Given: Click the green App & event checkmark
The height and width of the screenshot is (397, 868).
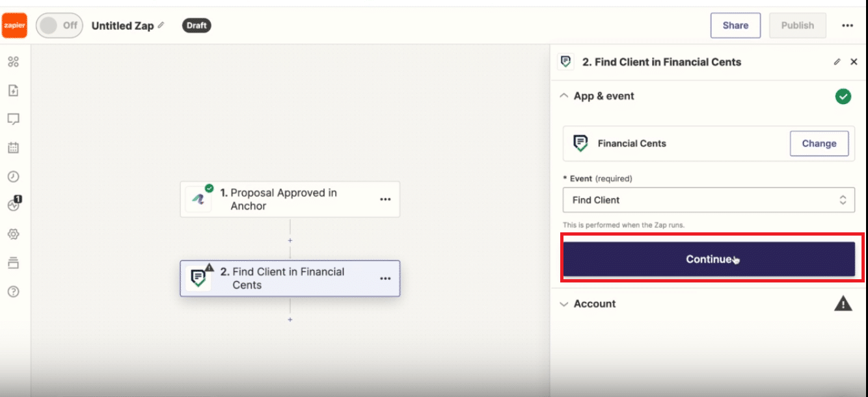Looking at the screenshot, I should point(843,96).
